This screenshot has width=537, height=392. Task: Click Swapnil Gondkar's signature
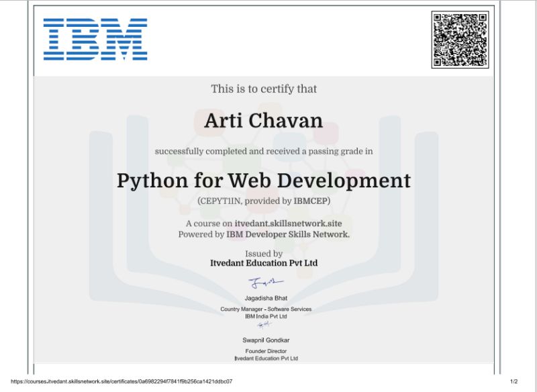[265, 325]
